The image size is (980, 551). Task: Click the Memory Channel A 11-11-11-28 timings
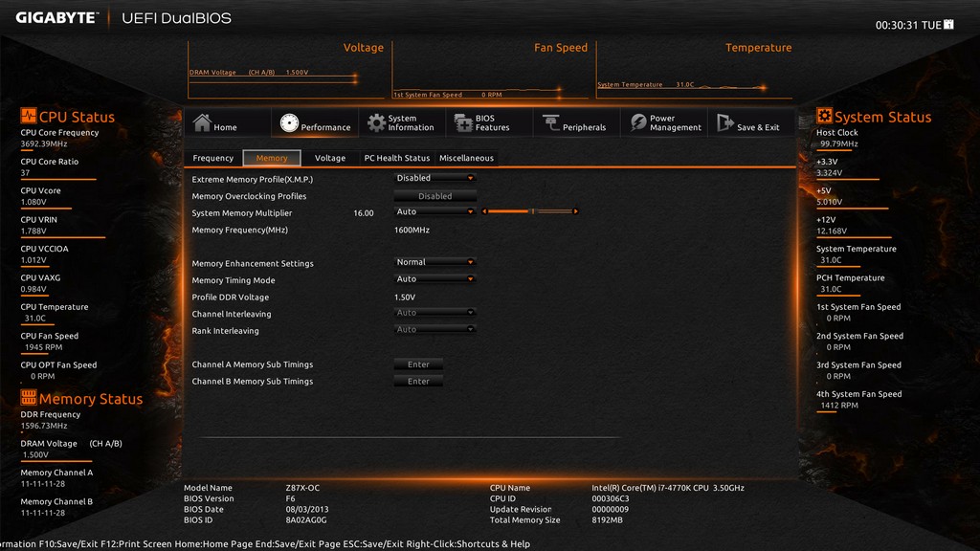(x=42, y=484)
